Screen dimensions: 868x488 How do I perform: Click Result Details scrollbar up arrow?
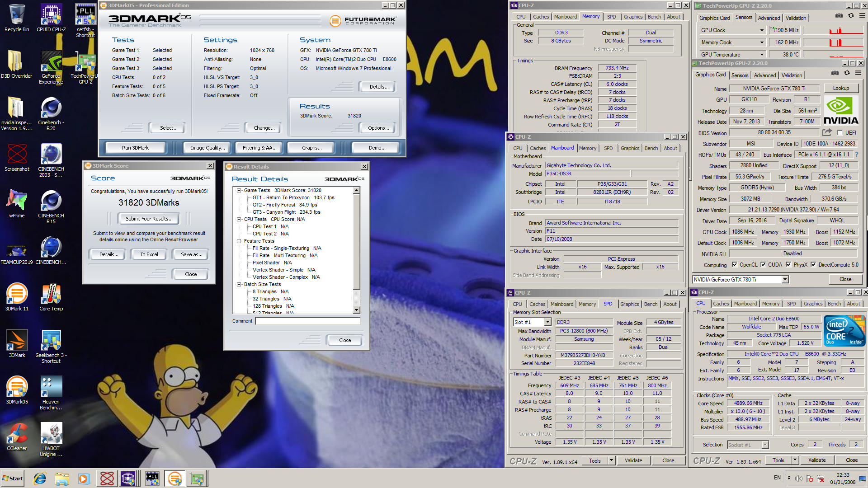(357, 191)
